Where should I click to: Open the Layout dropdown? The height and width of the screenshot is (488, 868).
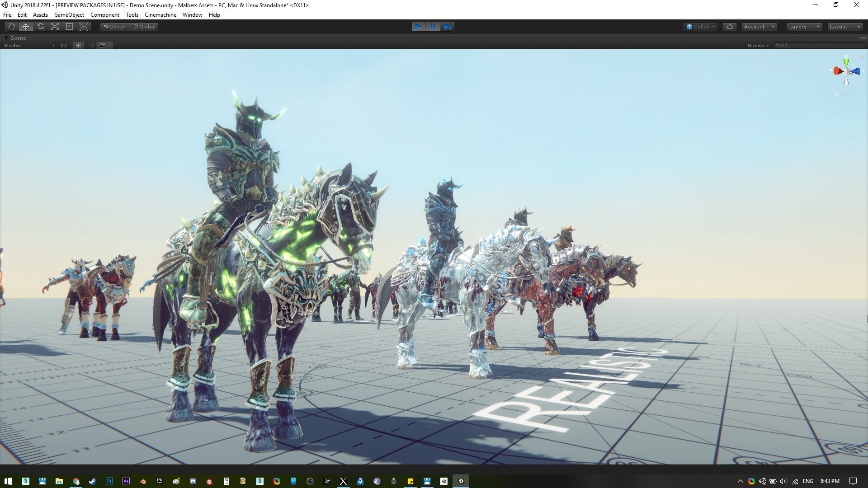pyautogui.click(x=844, y=27)
